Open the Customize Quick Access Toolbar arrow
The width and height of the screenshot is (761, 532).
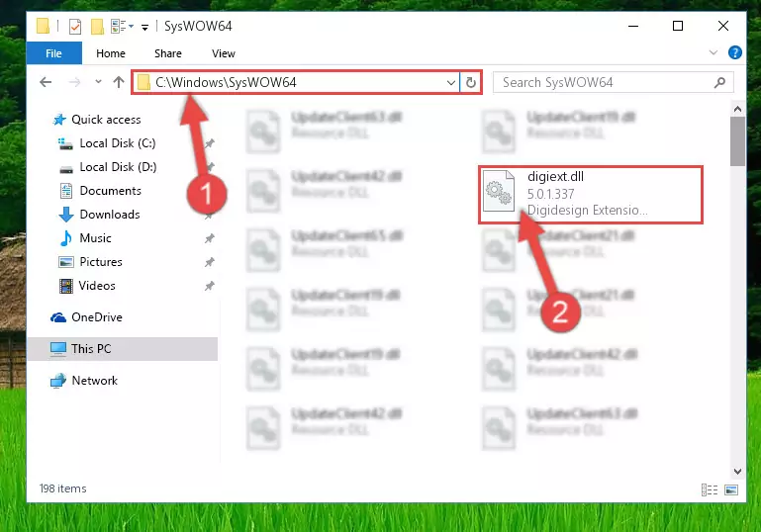click(144, 27)
